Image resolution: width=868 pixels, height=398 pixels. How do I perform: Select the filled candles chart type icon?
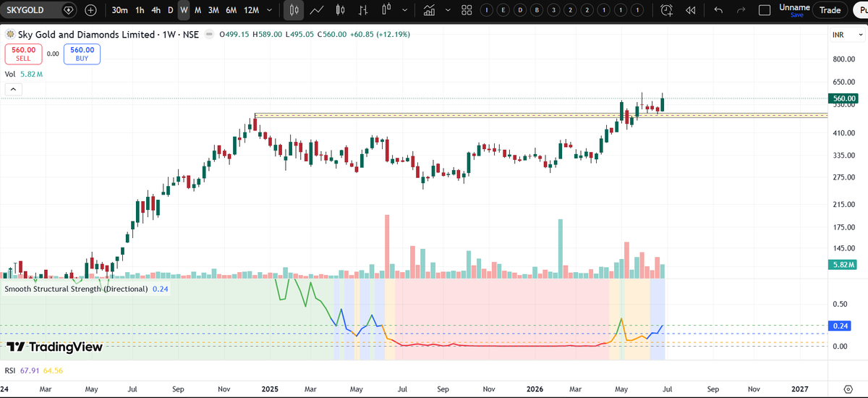point(340,10)
